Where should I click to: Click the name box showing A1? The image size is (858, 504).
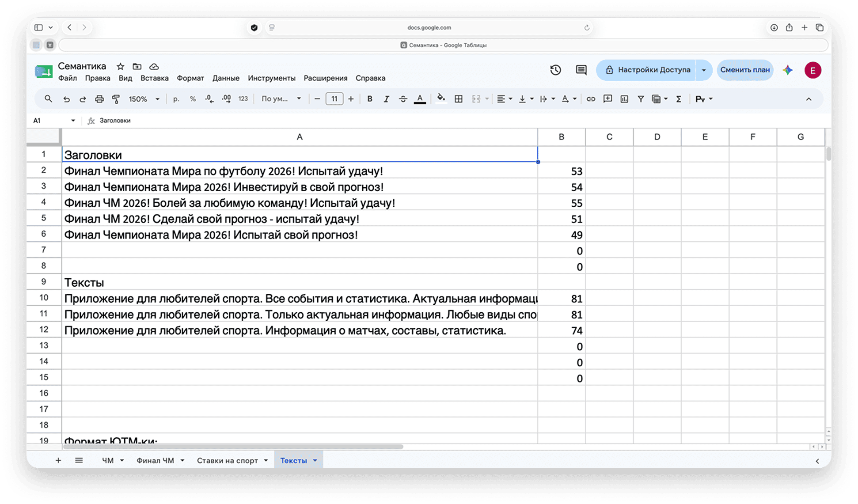click(x=54, y=121)
